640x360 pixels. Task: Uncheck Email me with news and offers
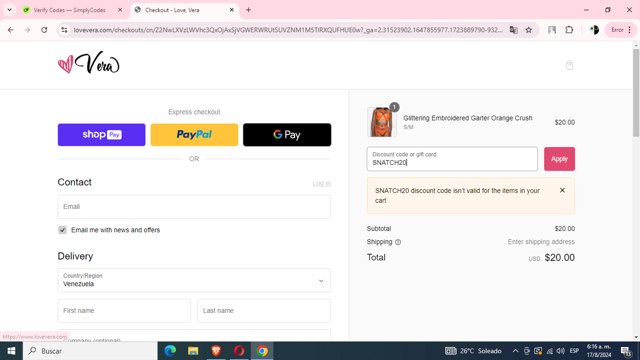pos(62,230)
